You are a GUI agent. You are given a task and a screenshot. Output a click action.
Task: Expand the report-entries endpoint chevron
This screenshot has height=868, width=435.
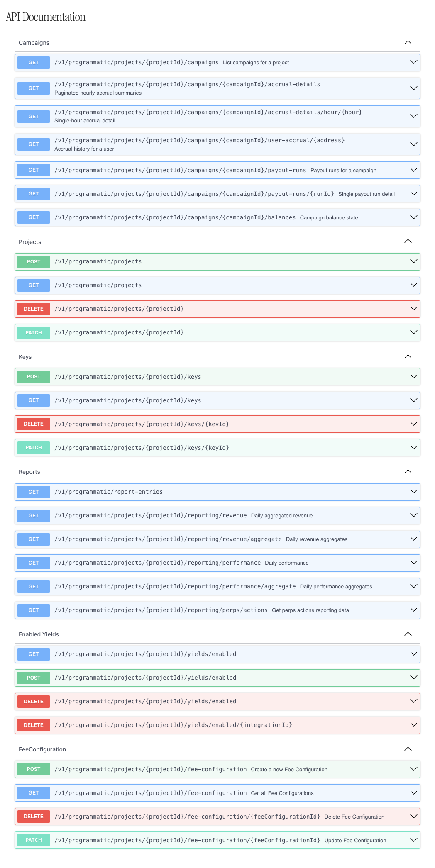coord(414,492)
